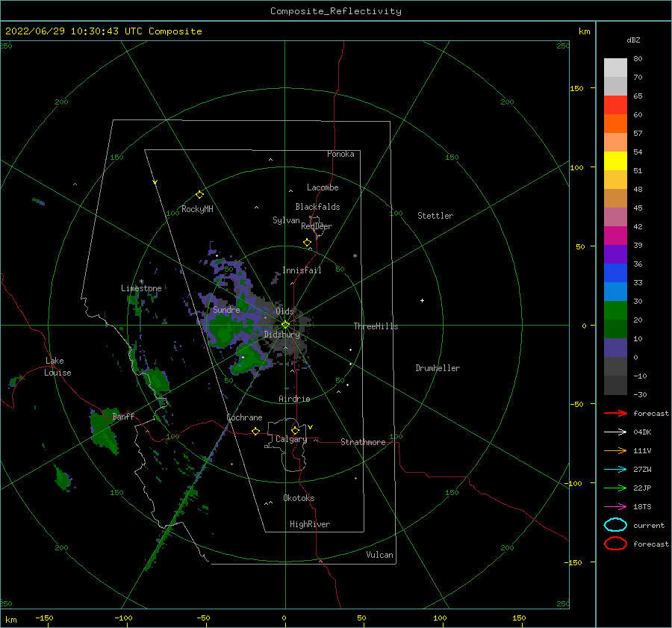
Task: Click the Ponoka town label
Action: pyautogui.click(x=340, y=154)
